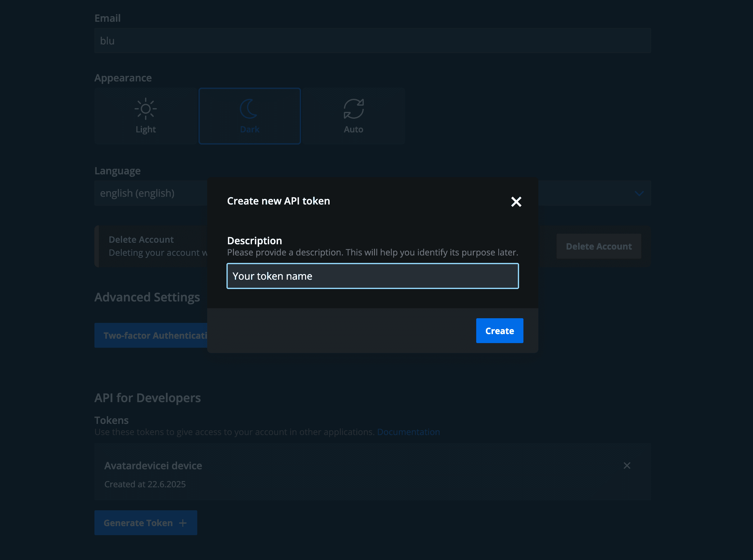The image size is (753, 560).
Task: Close the Create new API token dialog
Action: (516, 202)
